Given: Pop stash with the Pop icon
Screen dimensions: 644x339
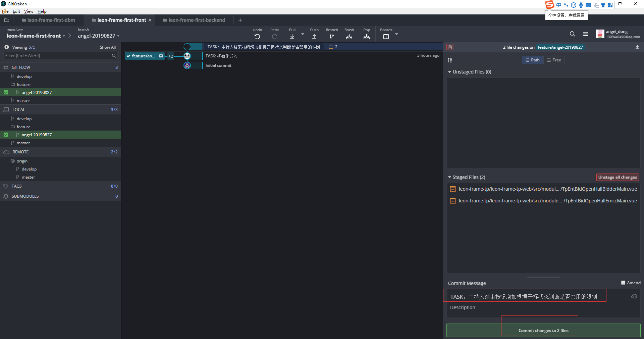Looking at the screenshot, I should click(x=367, y=37).
